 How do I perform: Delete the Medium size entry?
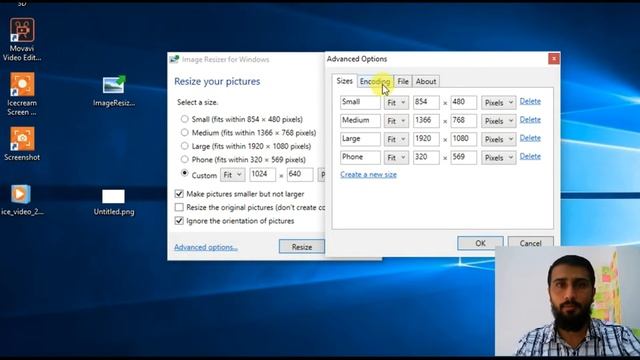[530, 120]
